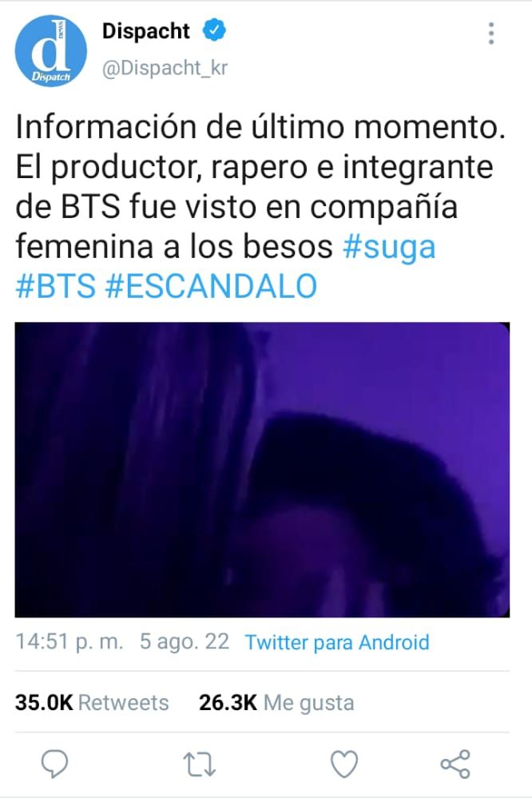Click the blue verified badge

tap(214, 30)
